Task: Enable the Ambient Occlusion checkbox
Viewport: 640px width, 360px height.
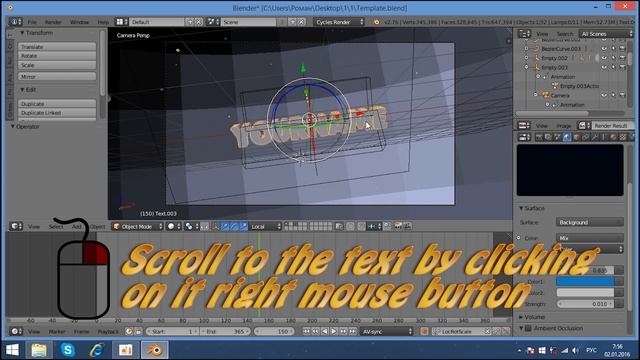Action: pyautogui.click(x=528, y=328)
